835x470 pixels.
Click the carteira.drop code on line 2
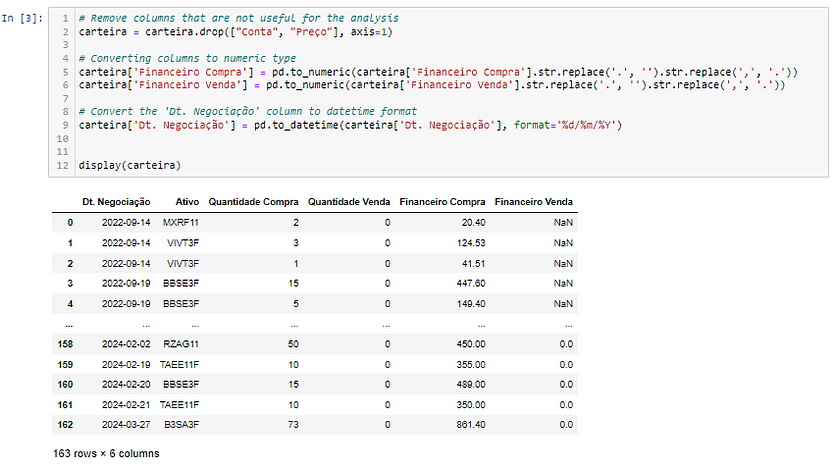[235, 31]
